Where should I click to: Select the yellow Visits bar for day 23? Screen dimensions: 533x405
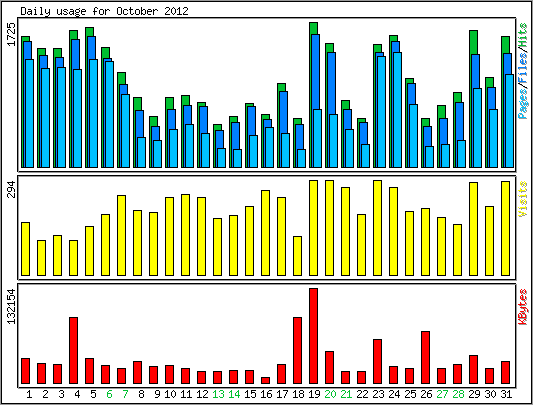tap(377, 228)
